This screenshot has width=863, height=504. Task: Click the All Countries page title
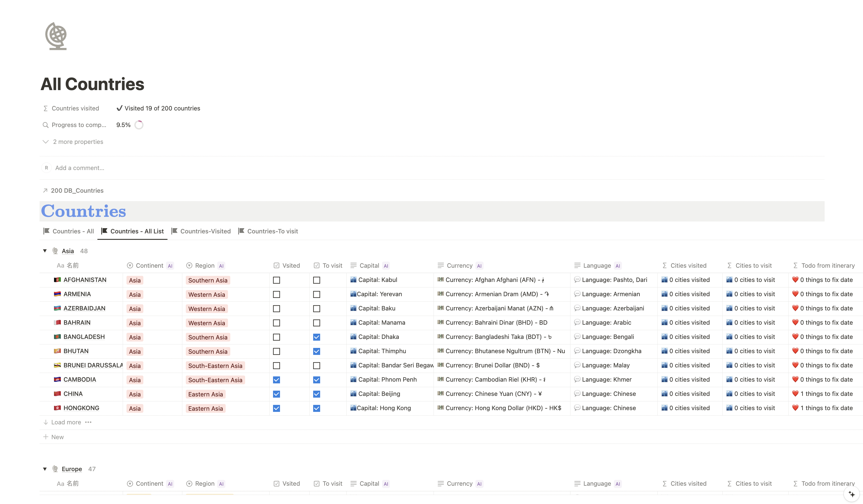click(x=92, y=84)
